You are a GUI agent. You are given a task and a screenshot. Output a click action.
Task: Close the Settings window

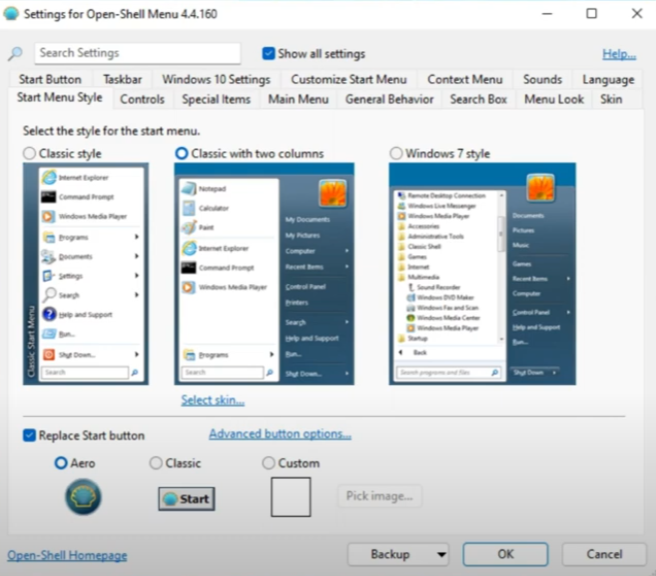pos(637,14)
